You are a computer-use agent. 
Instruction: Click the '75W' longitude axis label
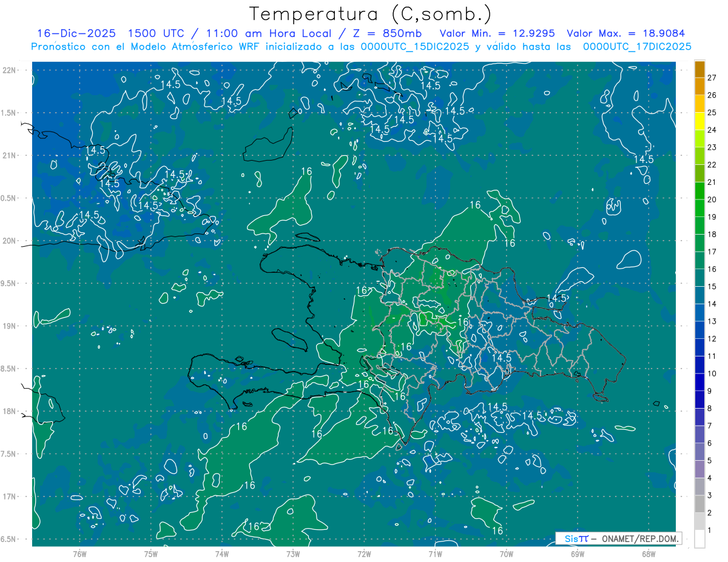pyautogui.click(x=151, y=554)
